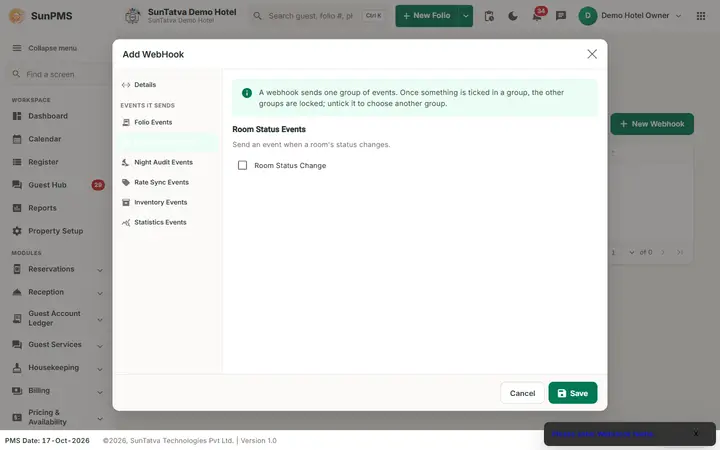Image resolution: width=720 pixels, height=450 pixels.
Task: Click the Save button in the dialog
Action: (573, 393)
